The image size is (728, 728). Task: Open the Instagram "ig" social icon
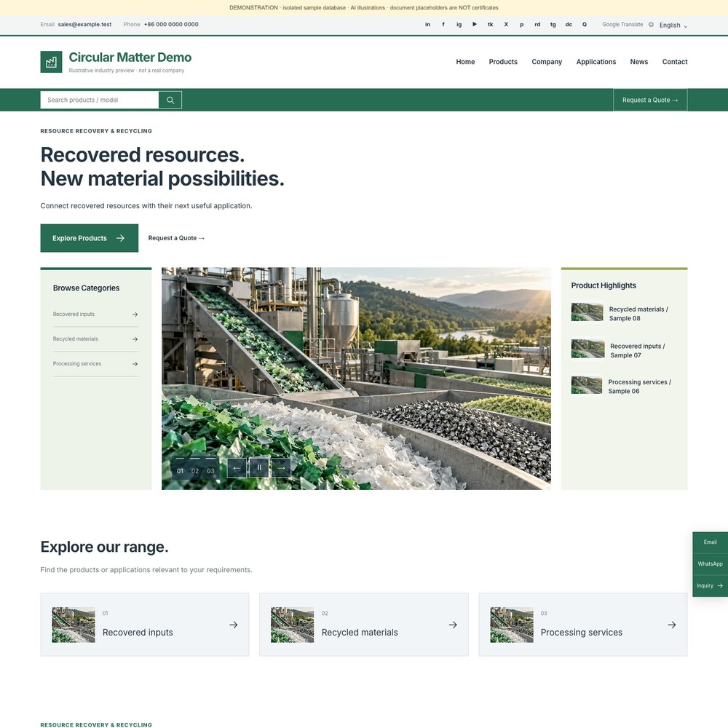(459, 25)
